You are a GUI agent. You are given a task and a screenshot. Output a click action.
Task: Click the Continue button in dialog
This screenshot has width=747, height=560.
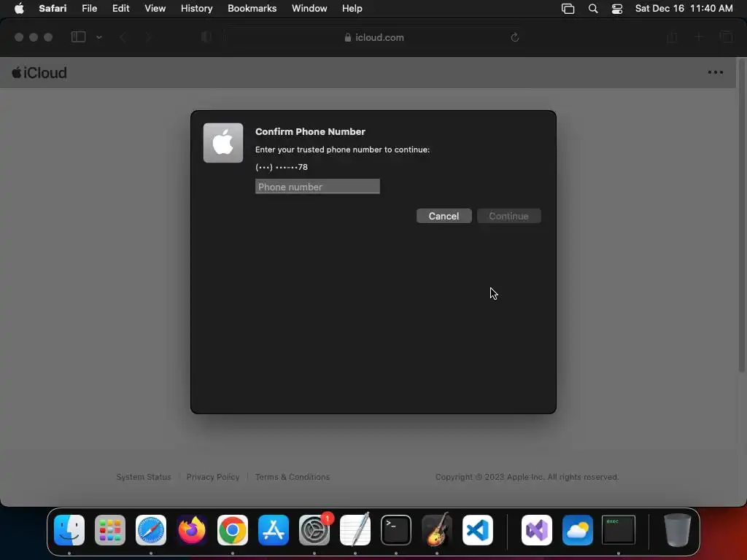(x=508, y=216)
